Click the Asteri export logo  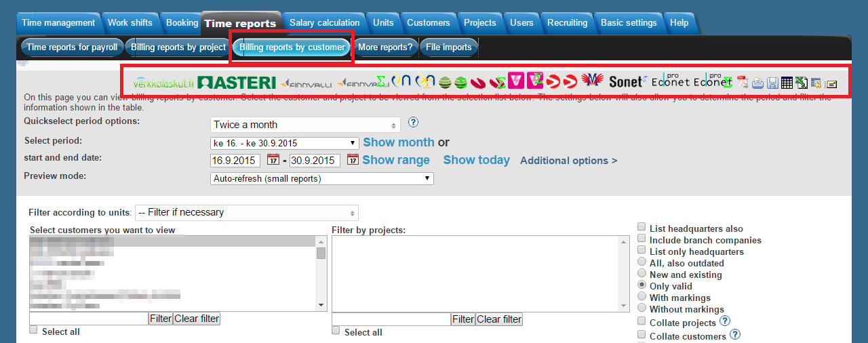pos(237,83)
